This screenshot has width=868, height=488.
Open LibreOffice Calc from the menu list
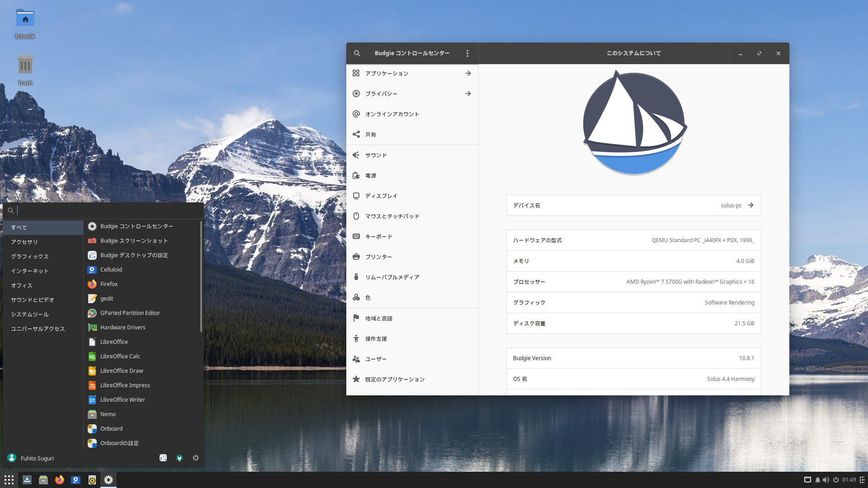120,356
